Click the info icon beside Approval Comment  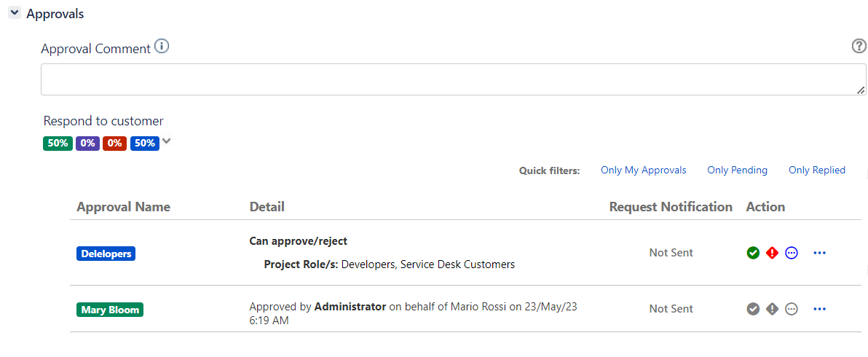pos(161,47)
